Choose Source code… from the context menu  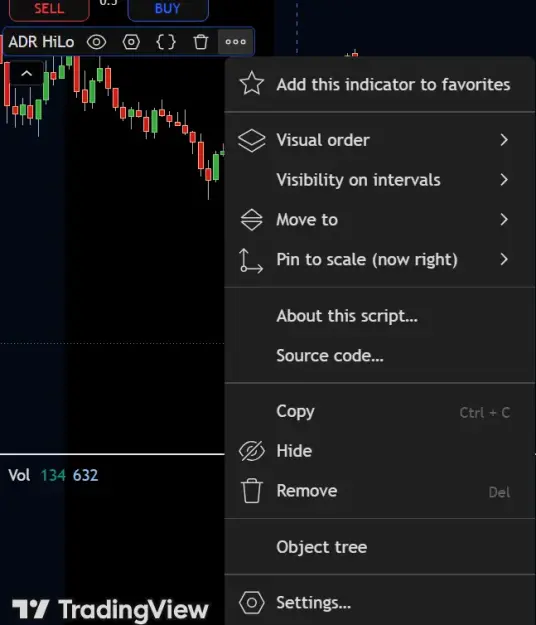(x=380, y=356)
